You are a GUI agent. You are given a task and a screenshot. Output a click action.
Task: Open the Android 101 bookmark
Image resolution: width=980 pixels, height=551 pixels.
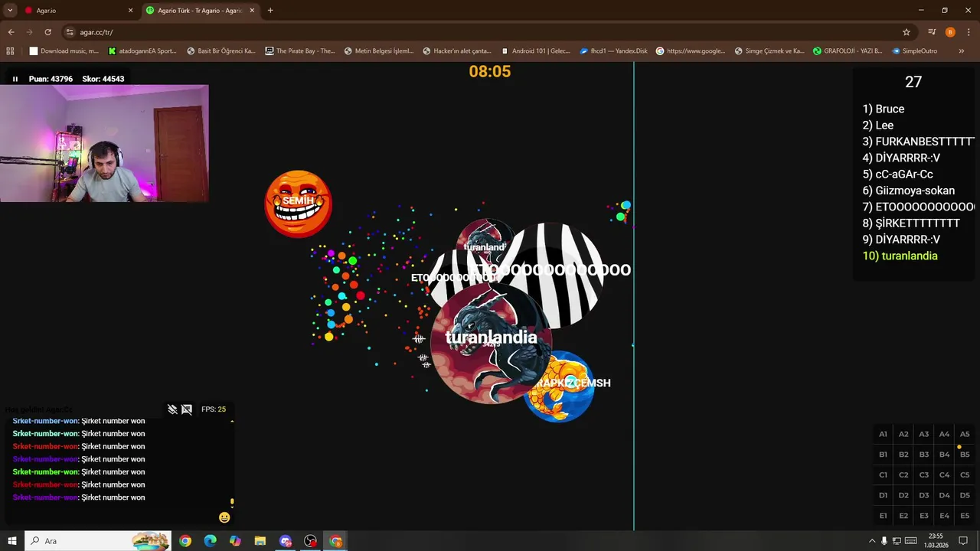click(x=536, y=51)
